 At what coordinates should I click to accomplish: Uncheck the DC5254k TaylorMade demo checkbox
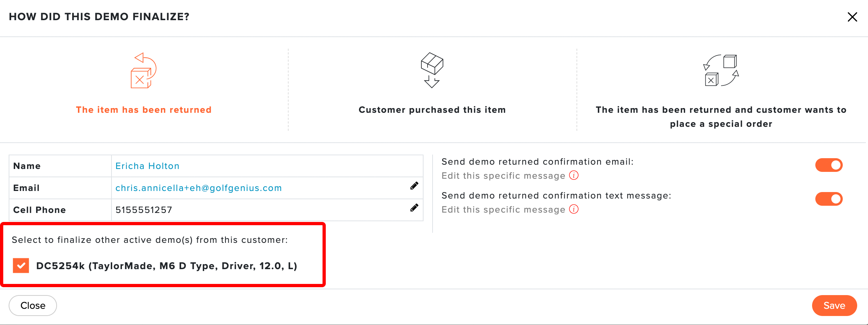coord(21,266)
